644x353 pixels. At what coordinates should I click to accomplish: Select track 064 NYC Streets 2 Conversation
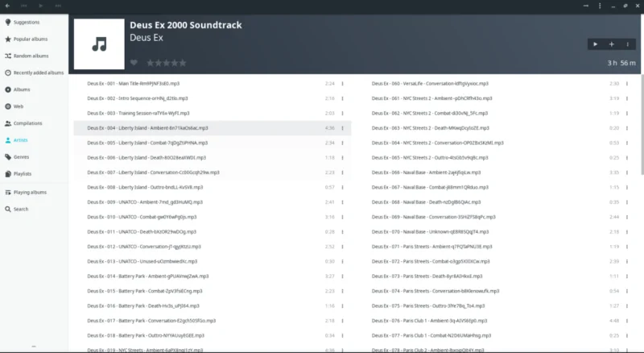click(497, 143)
